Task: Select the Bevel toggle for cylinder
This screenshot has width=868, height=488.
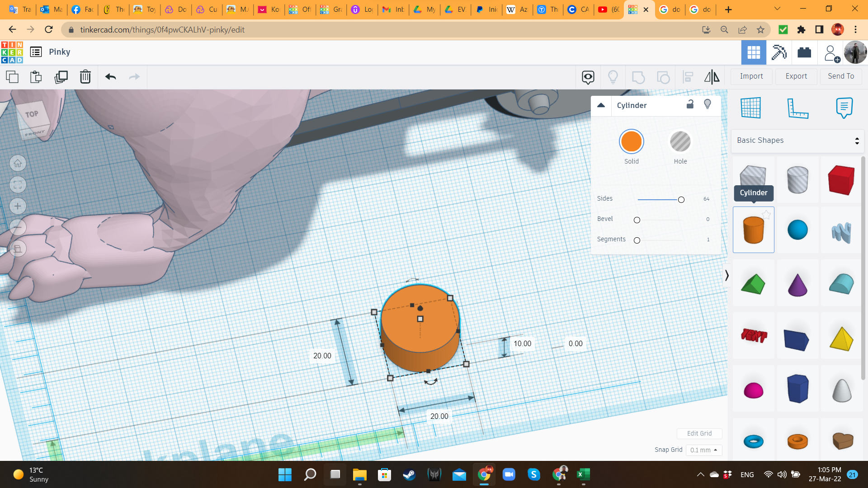Action: click(636, 219)
